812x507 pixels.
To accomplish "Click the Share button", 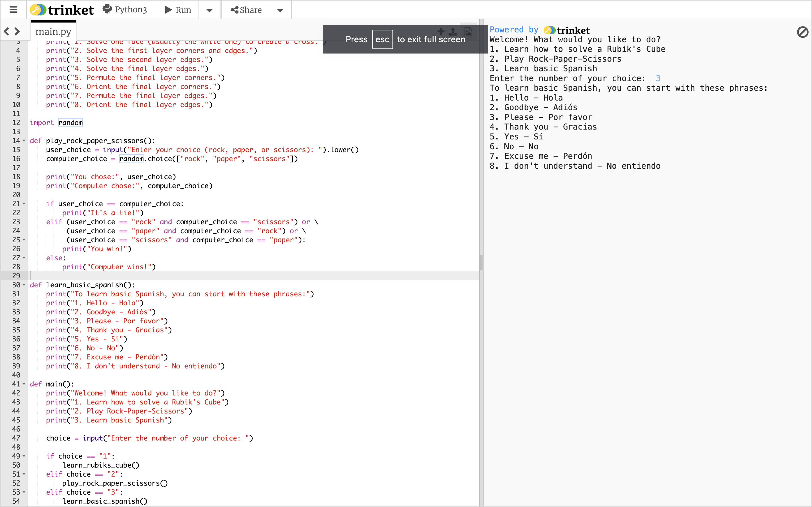I will 246,10.
